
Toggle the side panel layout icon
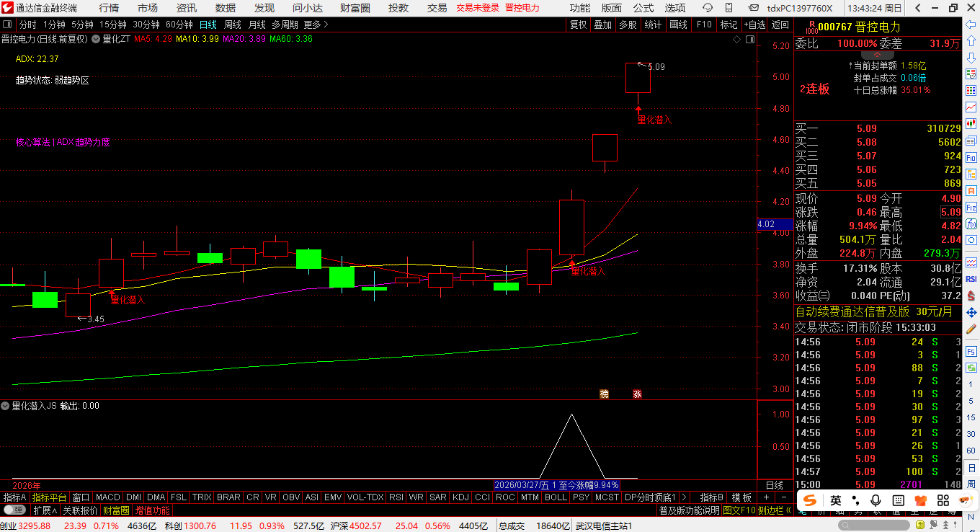(750, 40)
